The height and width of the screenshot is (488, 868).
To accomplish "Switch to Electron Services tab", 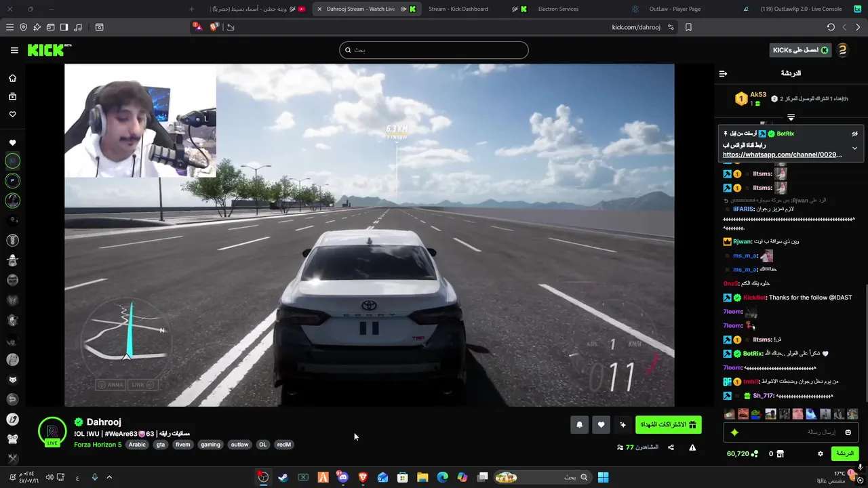I will click(558, 9).
